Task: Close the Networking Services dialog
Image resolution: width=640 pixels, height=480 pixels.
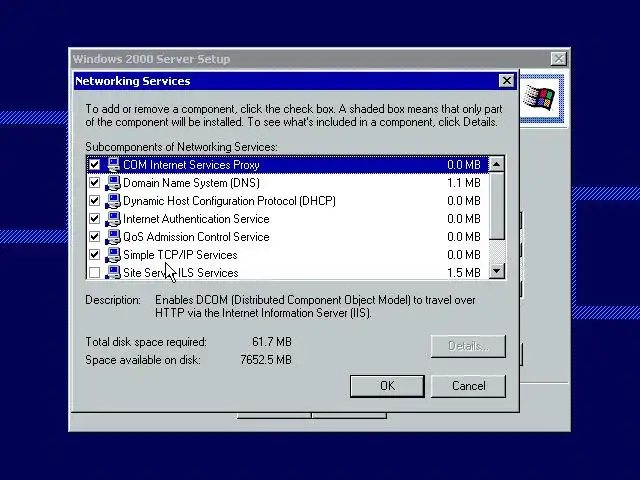Action: (507, 81)
